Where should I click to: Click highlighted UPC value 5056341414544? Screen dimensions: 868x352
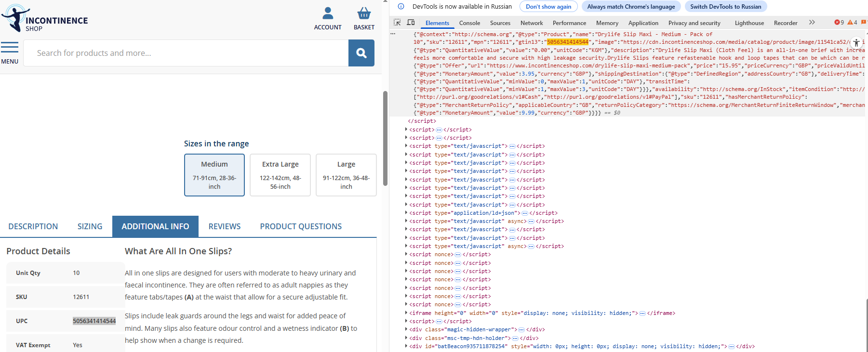[x=94, y=321]
